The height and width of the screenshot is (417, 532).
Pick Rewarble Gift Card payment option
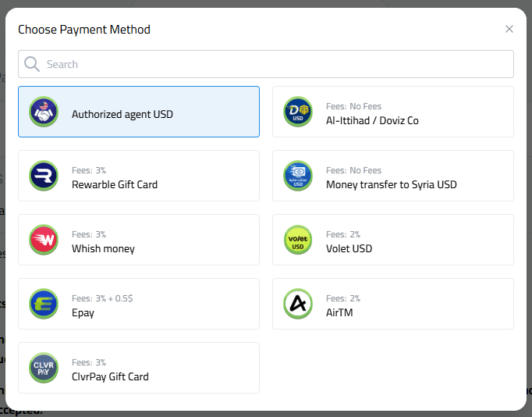pyautogui.click(x=139, y=176)
